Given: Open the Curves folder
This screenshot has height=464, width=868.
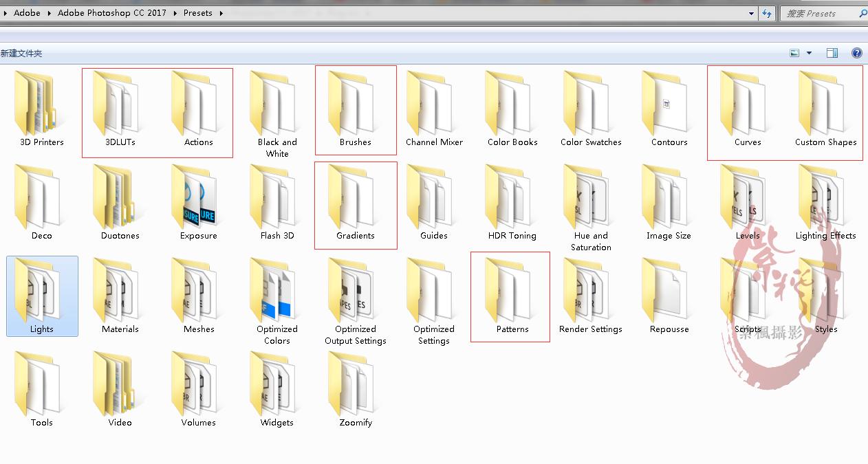Looking at the screenshot, I should 747,108.
